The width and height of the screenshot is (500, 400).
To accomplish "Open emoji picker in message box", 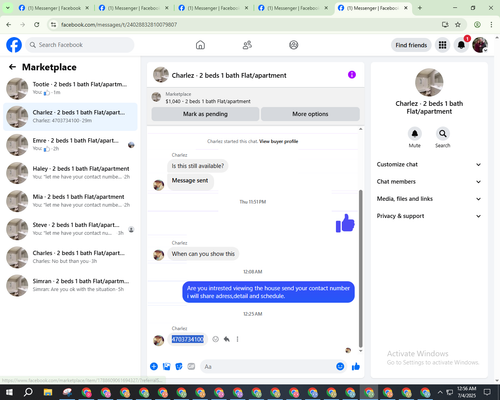I will [x=340, y=367].
